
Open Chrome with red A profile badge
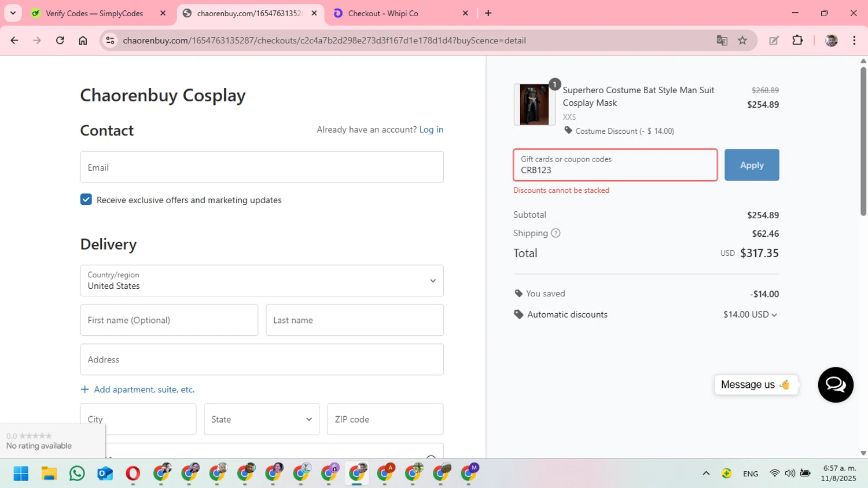coord(385,474)
